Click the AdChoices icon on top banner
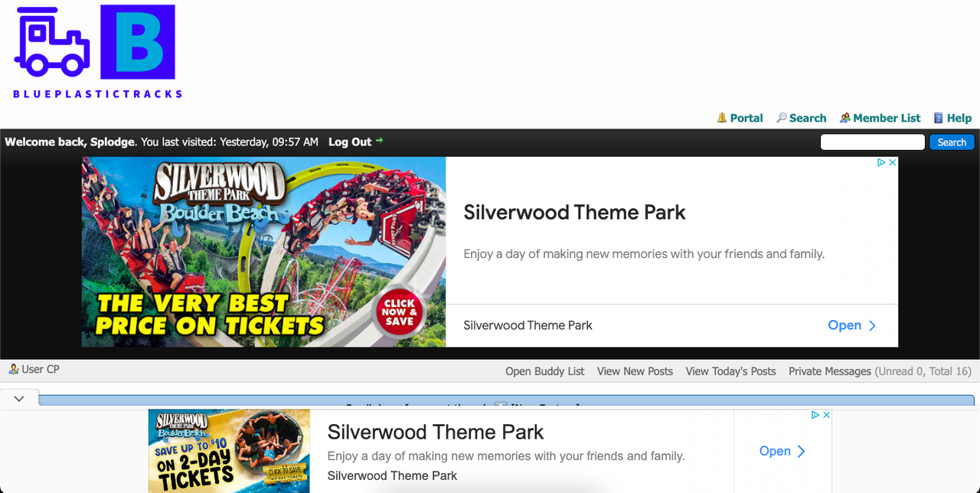 pyautogui.click(x=881, y=162)
